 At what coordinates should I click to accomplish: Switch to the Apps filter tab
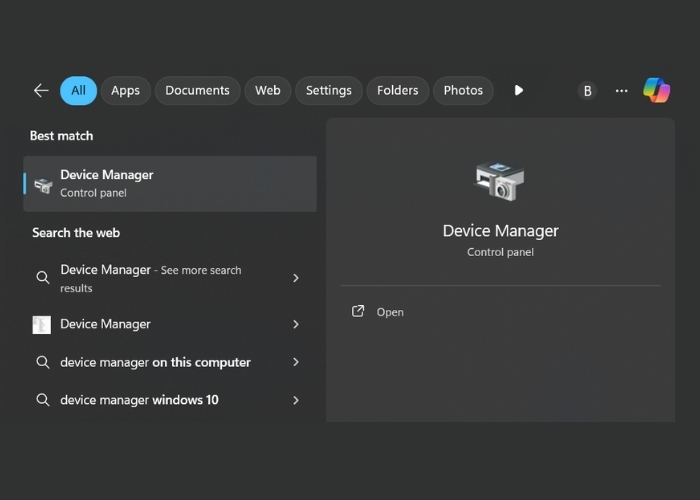(x=125, y=90)
